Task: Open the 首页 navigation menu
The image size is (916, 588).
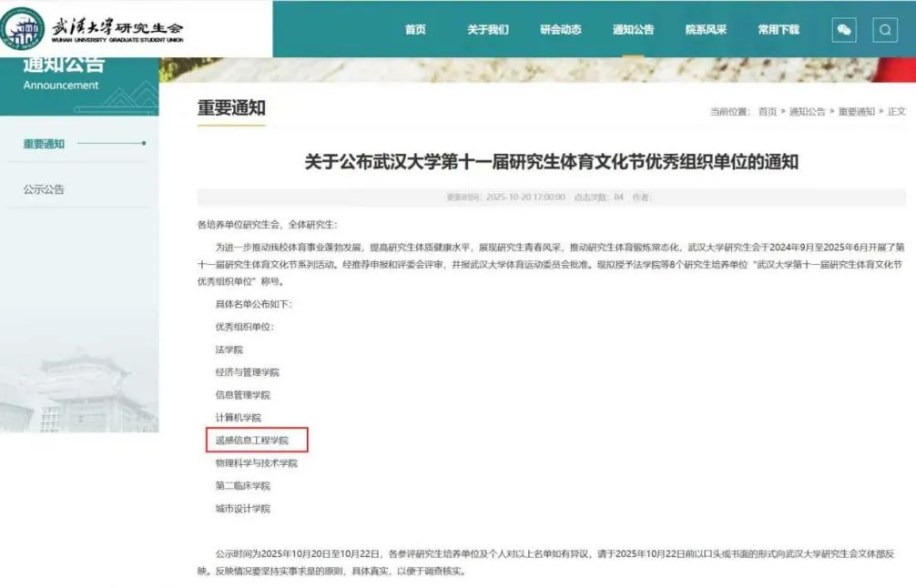Action: tap(415, 30)
